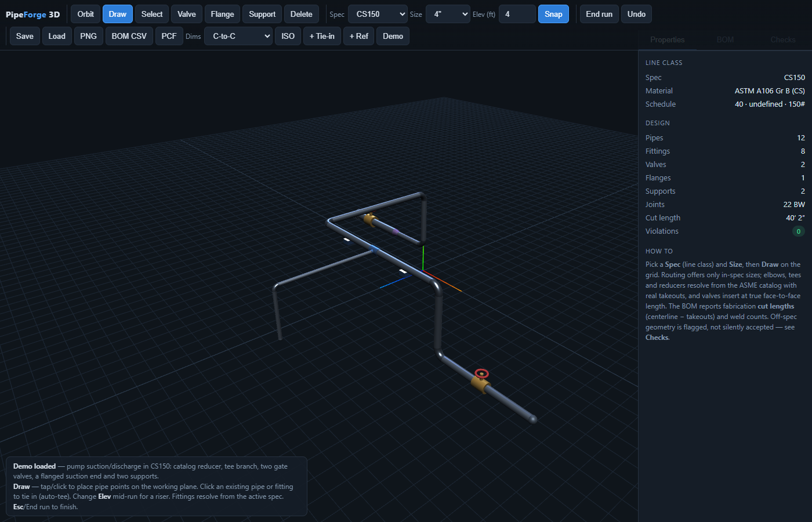Viewport: 812px width, 522px height.
Task: Click the red gate valve handwheel
Action: click(x=481, y=374)
